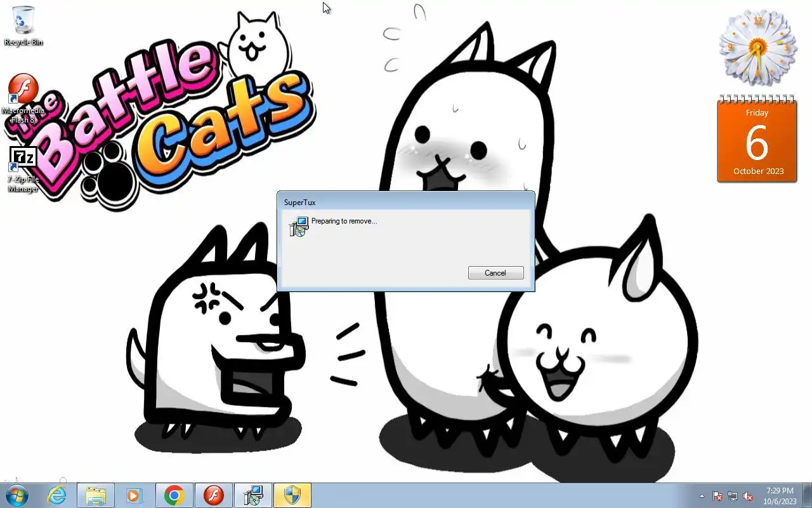Open the taskbar clock showing 7:29 PM
812x508 pixels.
click(780, 496)
